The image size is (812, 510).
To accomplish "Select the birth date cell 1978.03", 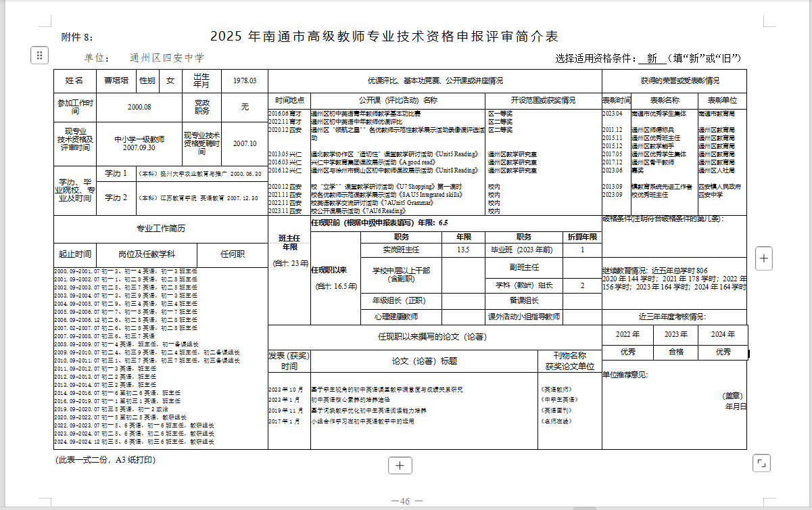I will [x=245, y=80].
